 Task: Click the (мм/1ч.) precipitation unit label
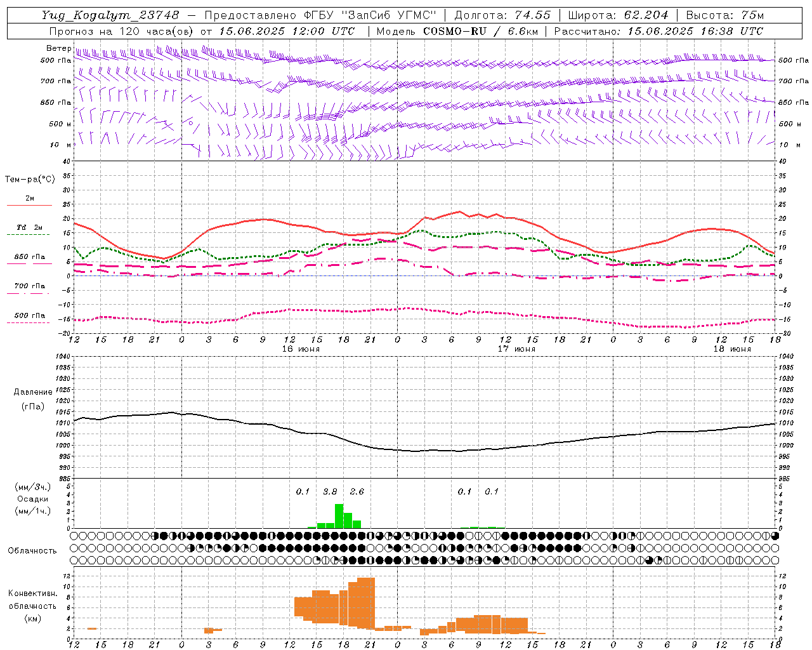pos(32,511)
